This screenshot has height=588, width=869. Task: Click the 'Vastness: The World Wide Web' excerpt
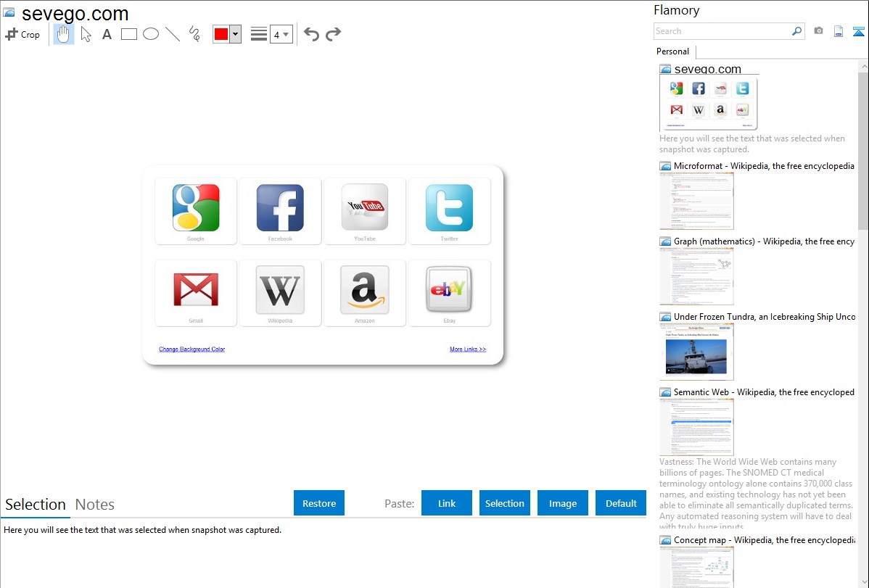tap(757, 494)
